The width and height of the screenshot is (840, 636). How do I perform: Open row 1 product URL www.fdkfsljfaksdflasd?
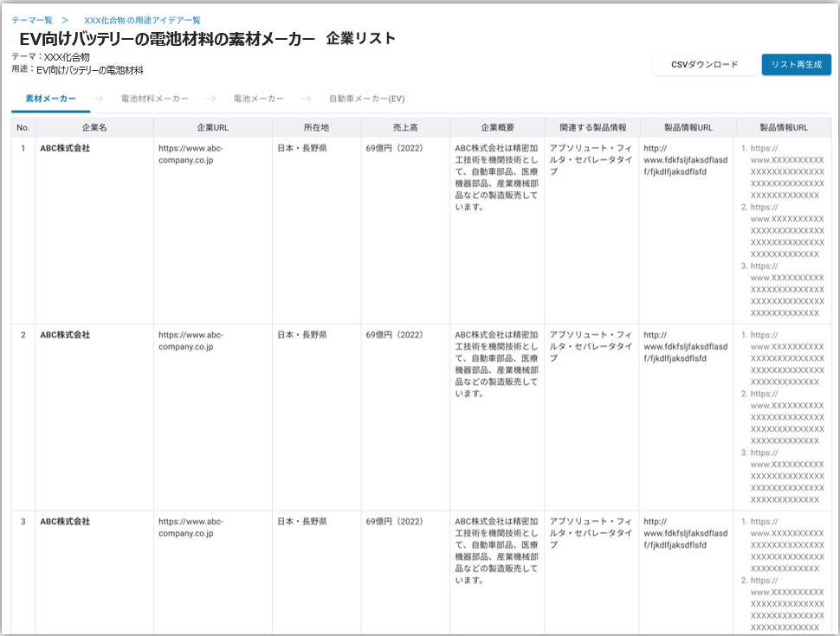pos(686,160)
